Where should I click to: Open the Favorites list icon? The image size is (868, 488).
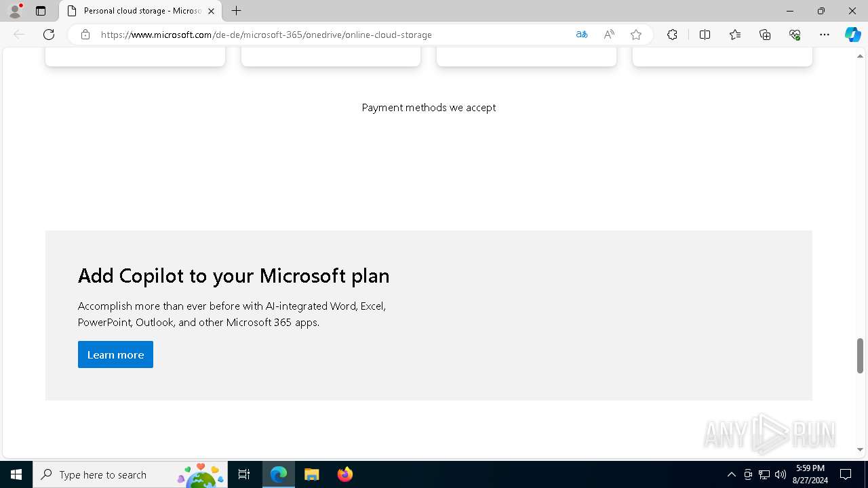pyautogui.click(x=735, y=35)
